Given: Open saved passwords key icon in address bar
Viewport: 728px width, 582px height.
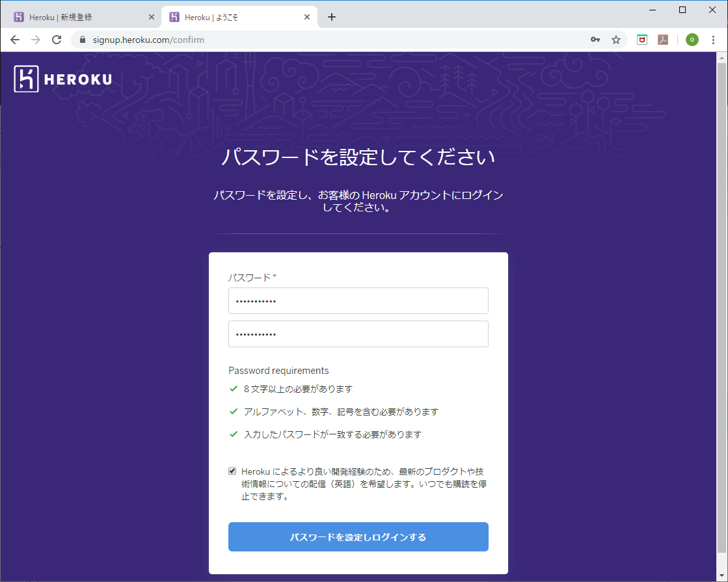Looking at the screenshot, I should point(595,40).
